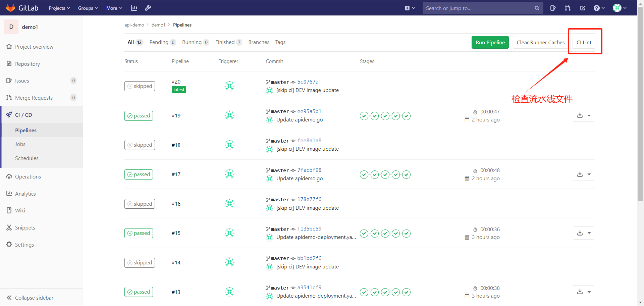Click the triggerer avatar of pipeline #15
This screenshot has width=644, height=306.
[x=229, y=233]
